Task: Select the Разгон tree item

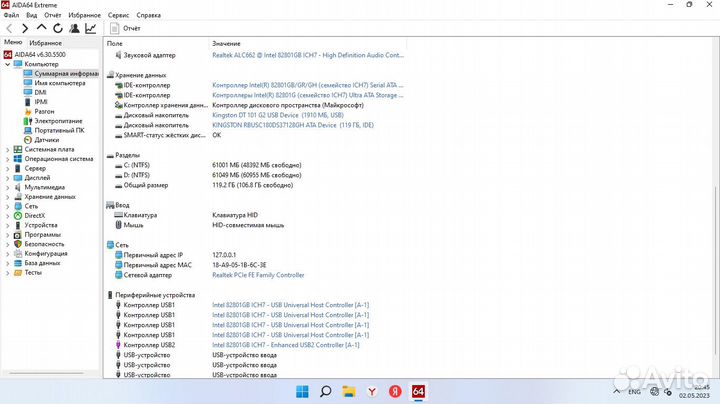Action: (x=39, y=112)
